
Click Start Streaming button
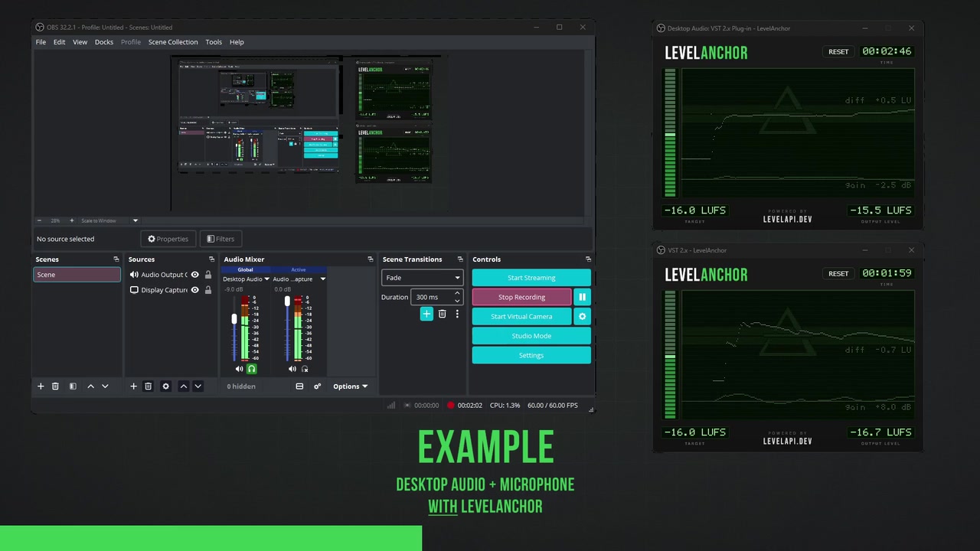(x=531, y=278)
